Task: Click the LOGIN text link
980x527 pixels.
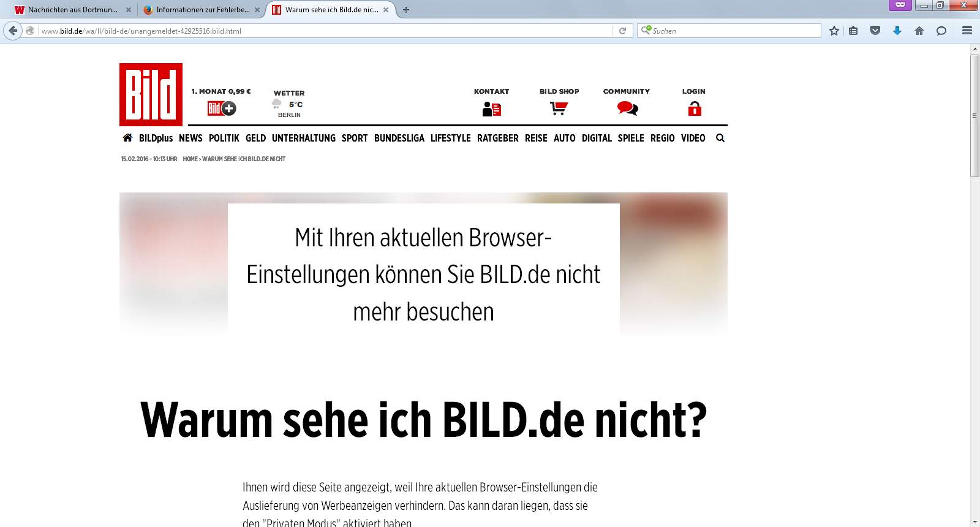Action: pos(694,91)
